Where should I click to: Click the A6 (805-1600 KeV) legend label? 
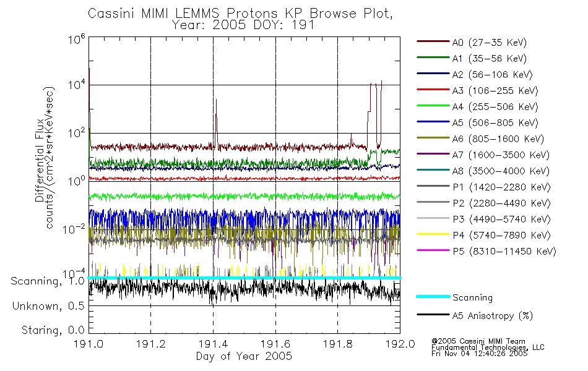pos(498,139)
